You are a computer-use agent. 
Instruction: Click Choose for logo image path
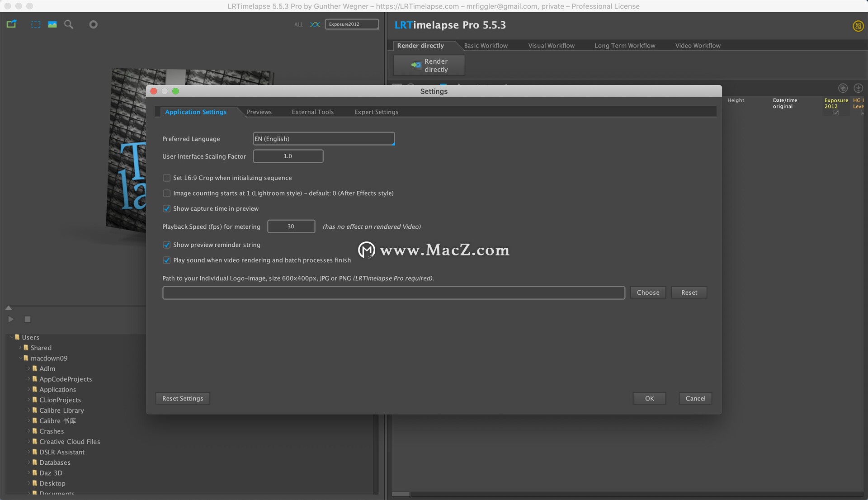[x=648, y=292]
